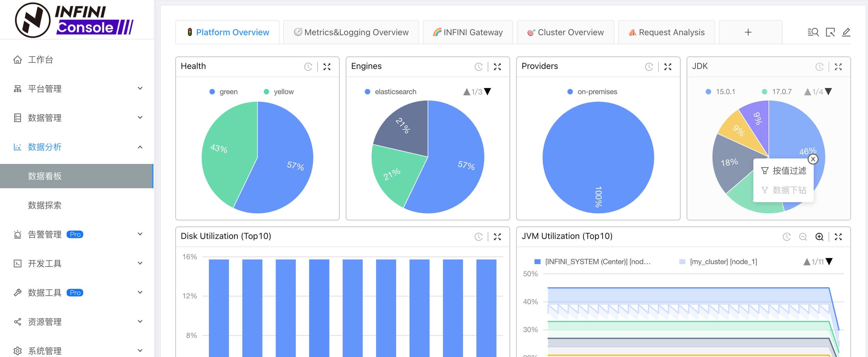Choose 数据下钻 in the context popup
The width and height of the screenshot is (868, 357).
click(783, 190)
